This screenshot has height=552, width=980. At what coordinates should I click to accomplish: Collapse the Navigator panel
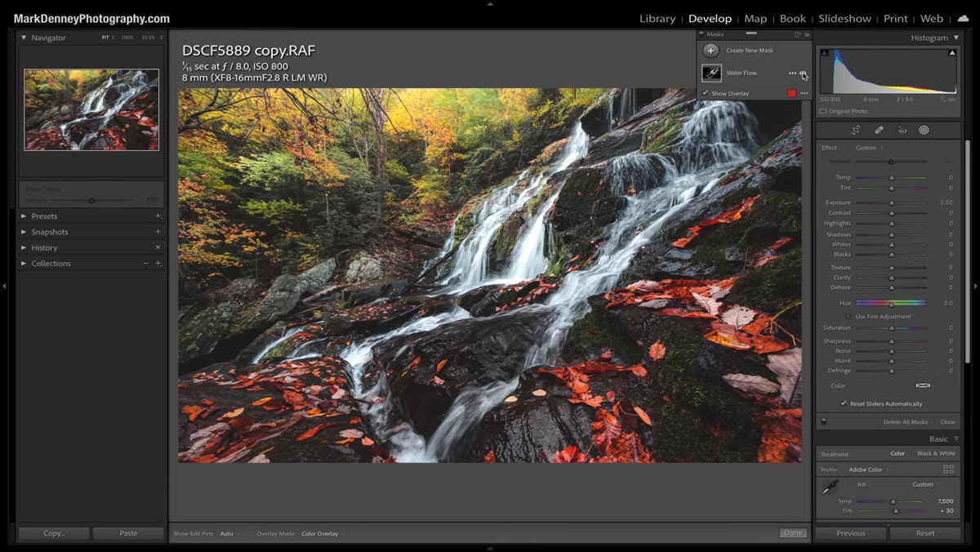pyautogui.click(x=24, y=38)
